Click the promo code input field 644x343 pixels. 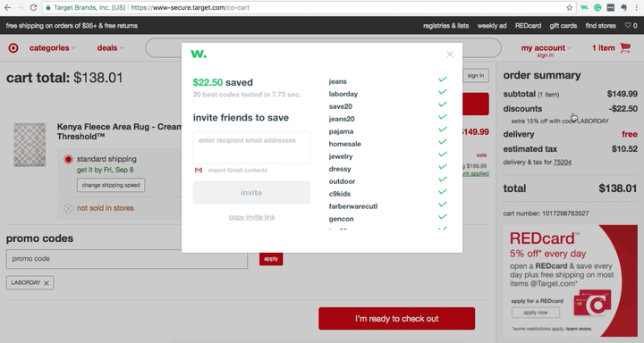pos(127,259)
